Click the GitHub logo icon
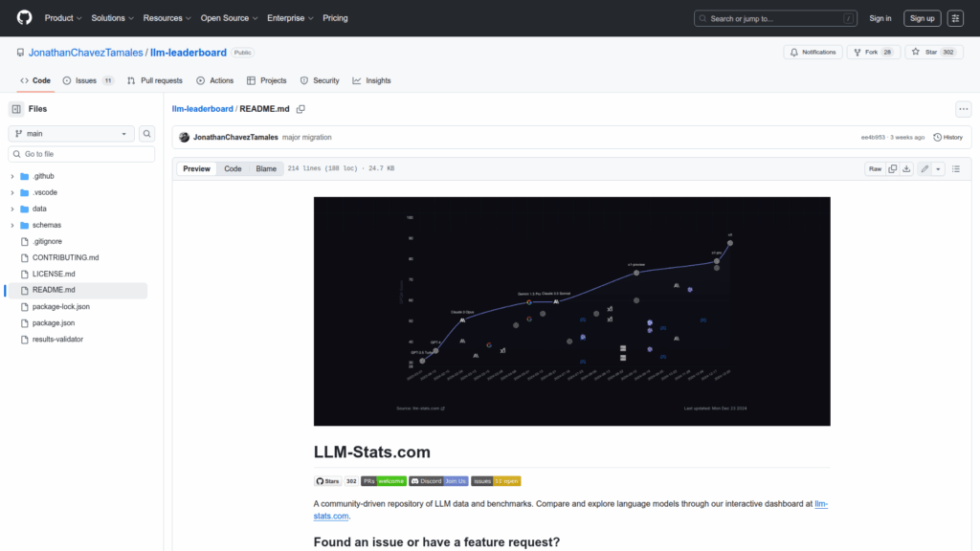Image resolution: width=980 pixels, height=551 pixels. [24, 18]
